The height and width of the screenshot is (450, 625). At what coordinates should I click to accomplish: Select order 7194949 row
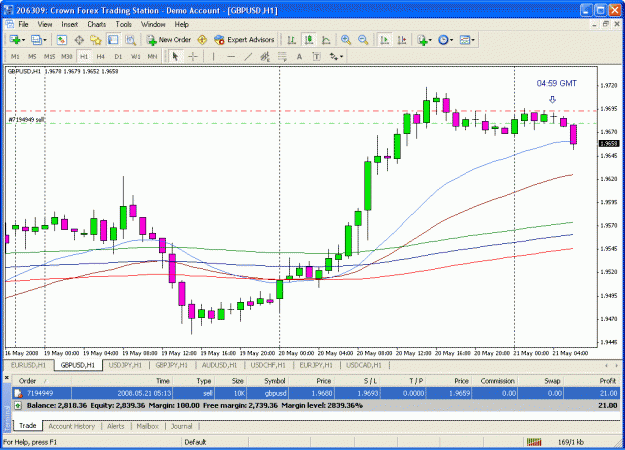pos(316,393)
